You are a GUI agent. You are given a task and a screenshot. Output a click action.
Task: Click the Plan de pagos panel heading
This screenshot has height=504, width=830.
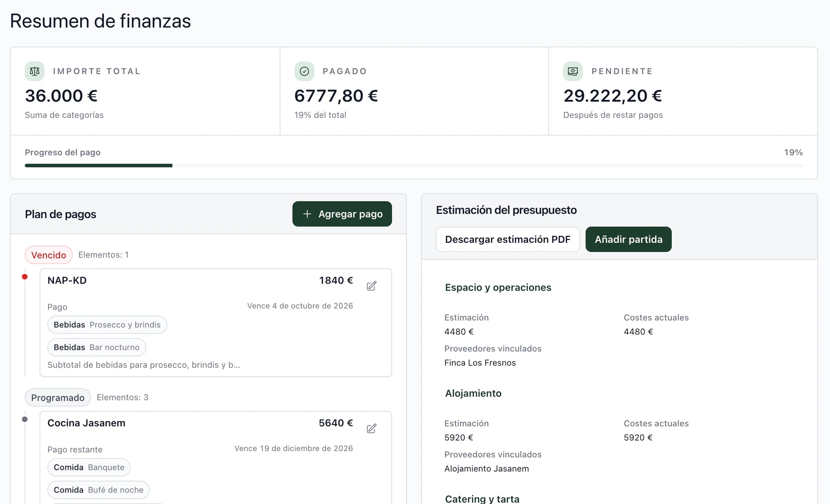point(60,214)
